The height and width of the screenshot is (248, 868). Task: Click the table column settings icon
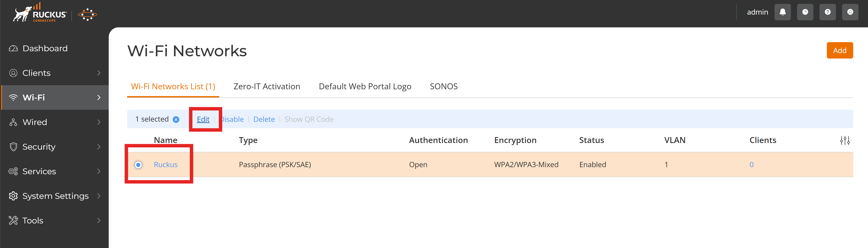coord(845,140)
